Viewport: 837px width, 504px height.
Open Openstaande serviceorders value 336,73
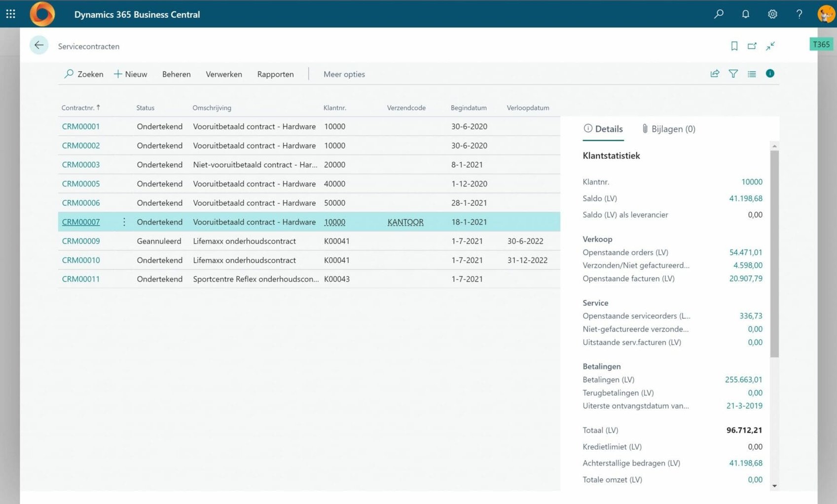click(751, 316)
